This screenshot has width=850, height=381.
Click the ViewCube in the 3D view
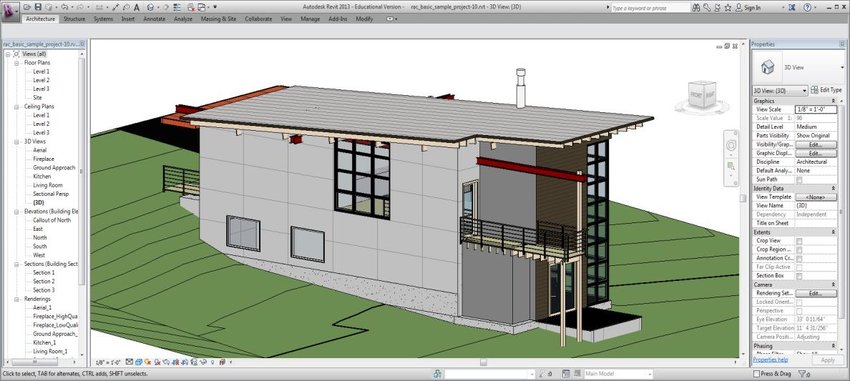point(701,96)
